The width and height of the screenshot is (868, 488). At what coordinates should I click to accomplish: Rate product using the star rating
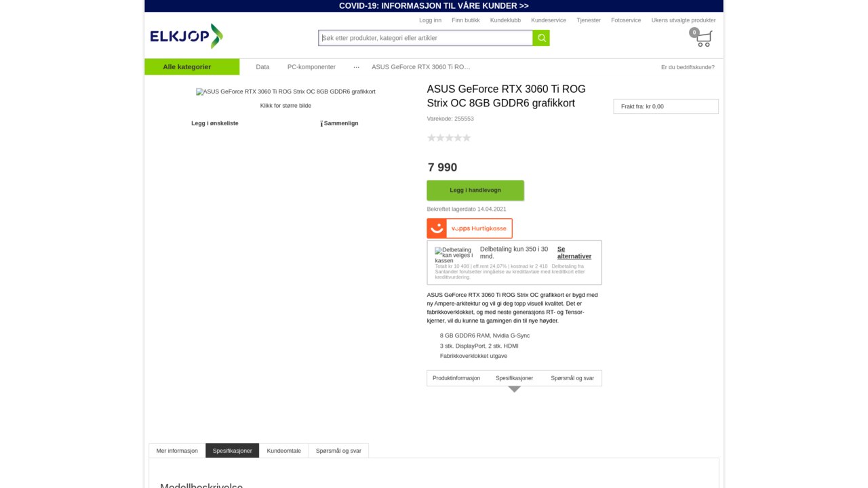(x=449, y=138)
